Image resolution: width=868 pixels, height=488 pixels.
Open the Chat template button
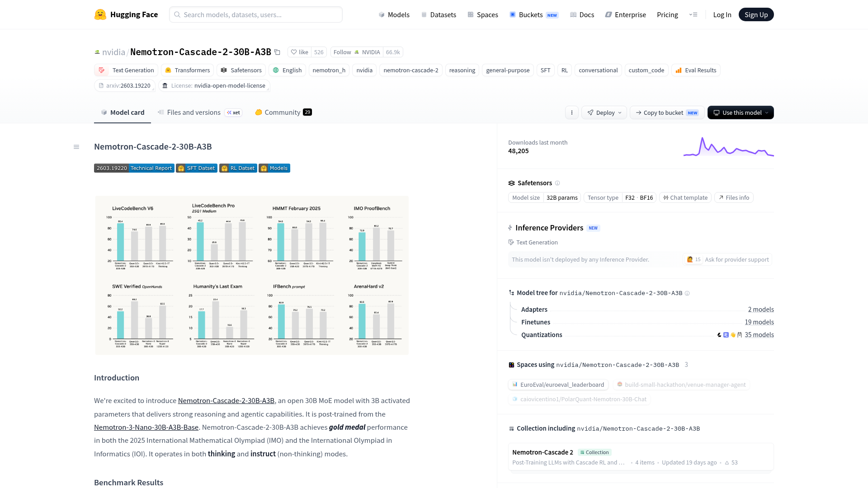685,197
